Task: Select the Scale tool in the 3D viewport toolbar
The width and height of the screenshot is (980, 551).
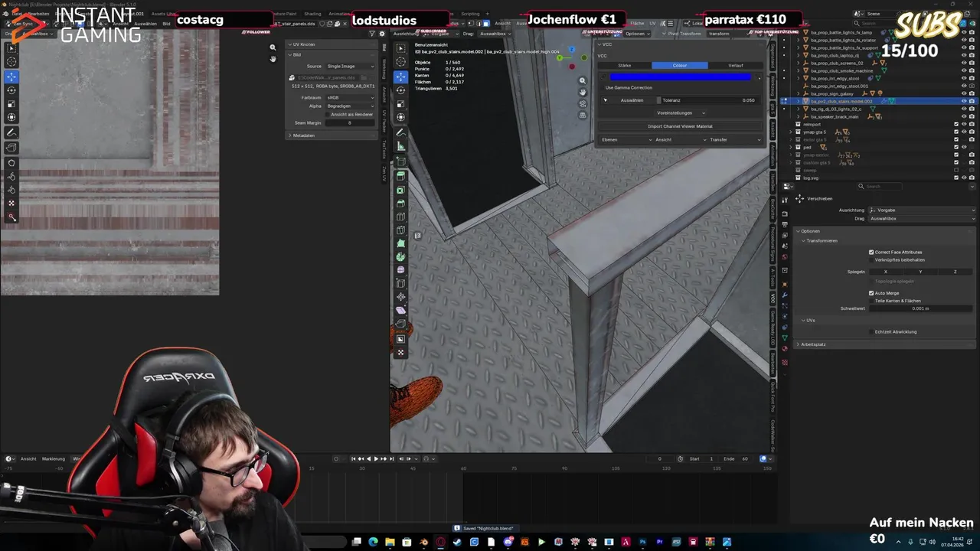Action: (400, 103)
